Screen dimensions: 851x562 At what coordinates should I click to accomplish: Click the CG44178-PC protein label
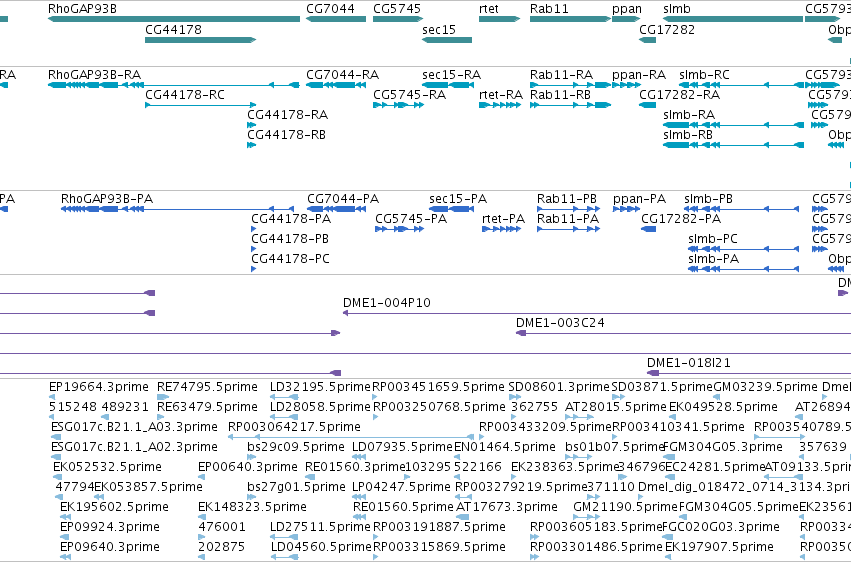coord(290,259)
